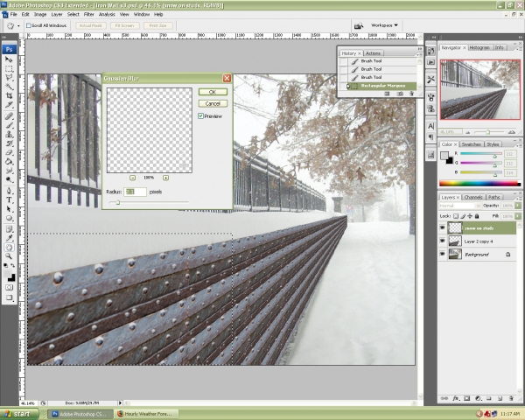
Task: Select the Healing Brush tool
Action: (9, 116)
